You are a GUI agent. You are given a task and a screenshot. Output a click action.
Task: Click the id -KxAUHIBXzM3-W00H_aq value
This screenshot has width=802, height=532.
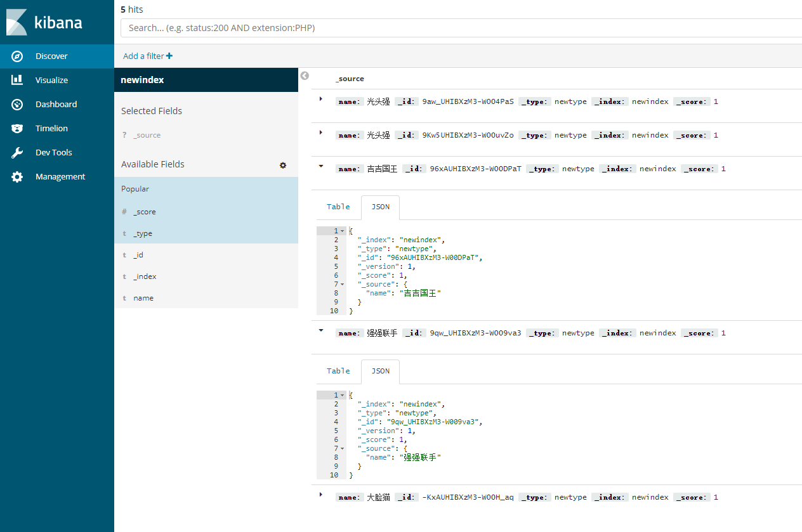(x=468, y=498)
